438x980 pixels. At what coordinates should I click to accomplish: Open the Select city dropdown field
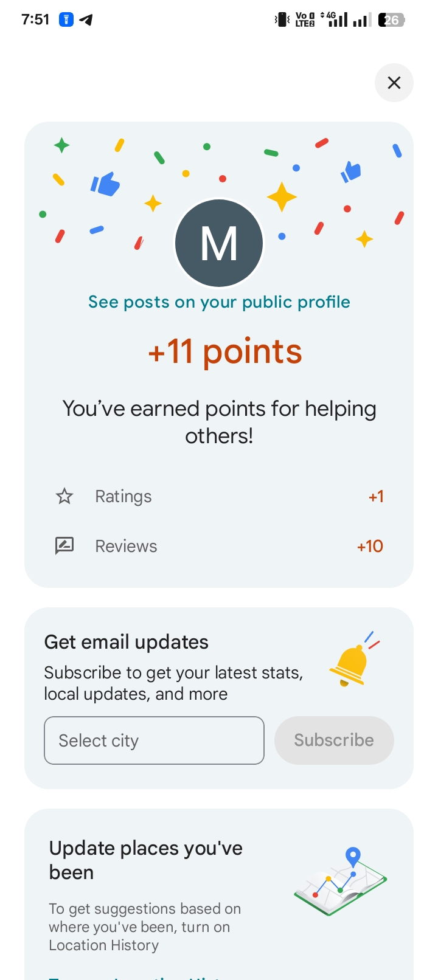point(154,740)
